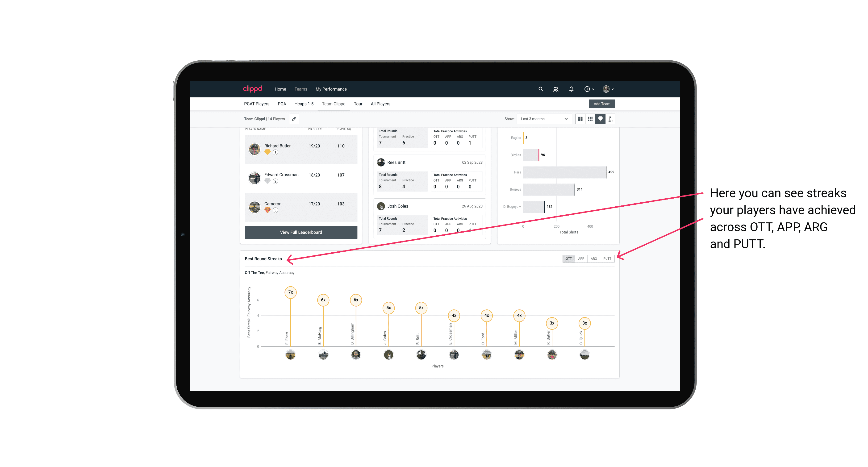Click the grid view layout icon
Image resolution: width=868 pixels, height=467 pixels.
click(x=580, y=119)
